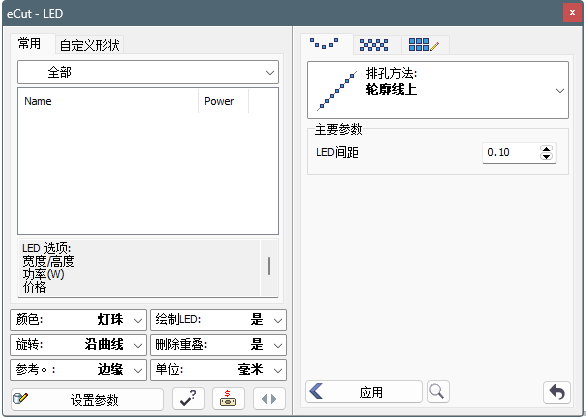
Task: Click the checkmark question icon button
Action: tap(188, 398)
